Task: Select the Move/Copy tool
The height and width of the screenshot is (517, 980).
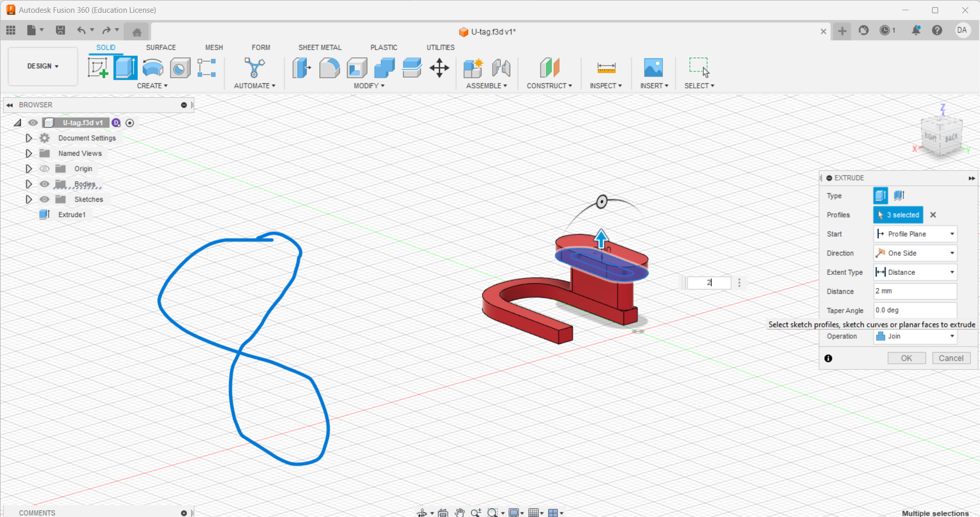Action: tap(439, 68)
